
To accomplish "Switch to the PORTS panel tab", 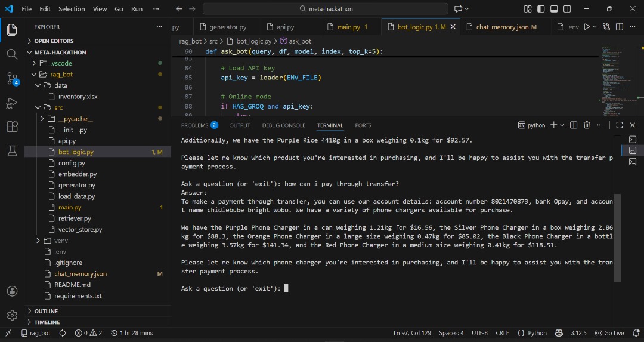I will 363,125.
